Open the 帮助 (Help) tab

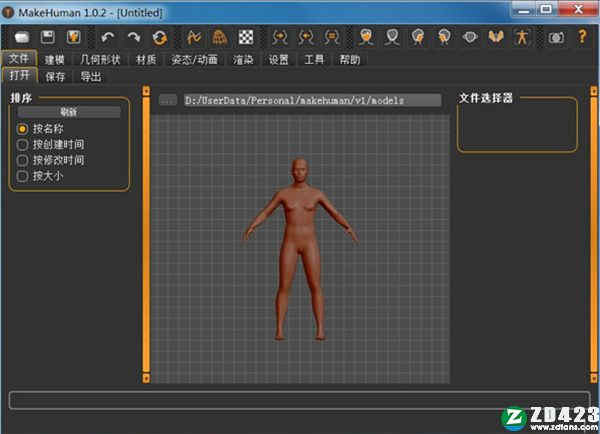350,60
